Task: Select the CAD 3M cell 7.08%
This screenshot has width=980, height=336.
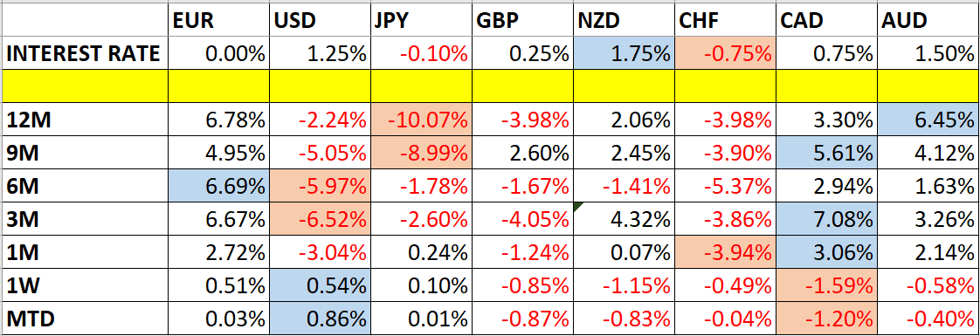Action: coord(826,218)
